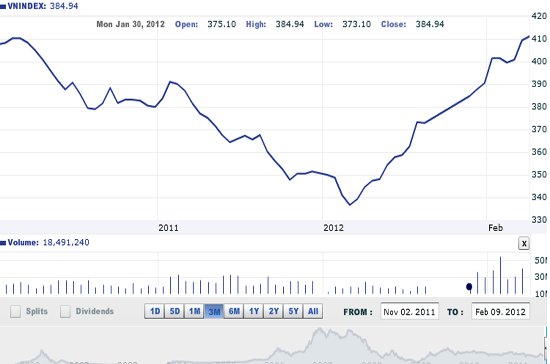Click the Volume legend label
The height and width of the screenshot is (364, 550).
[23, 243]
